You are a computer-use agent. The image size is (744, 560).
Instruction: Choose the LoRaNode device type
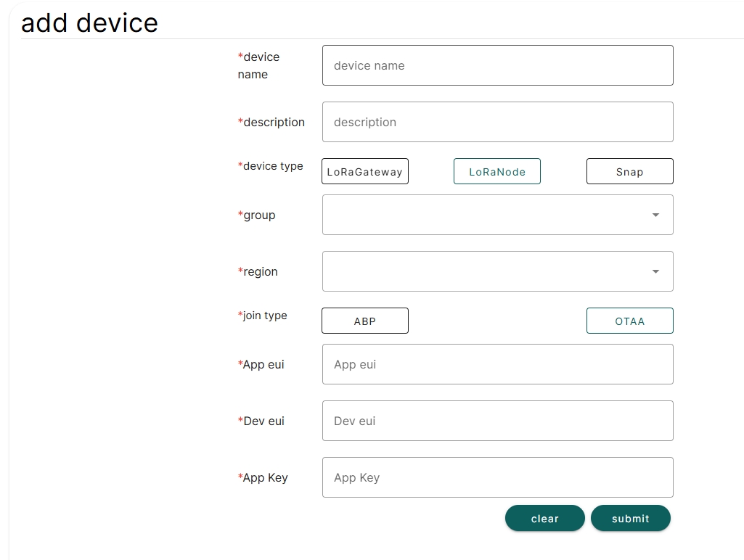click(497, 172)
